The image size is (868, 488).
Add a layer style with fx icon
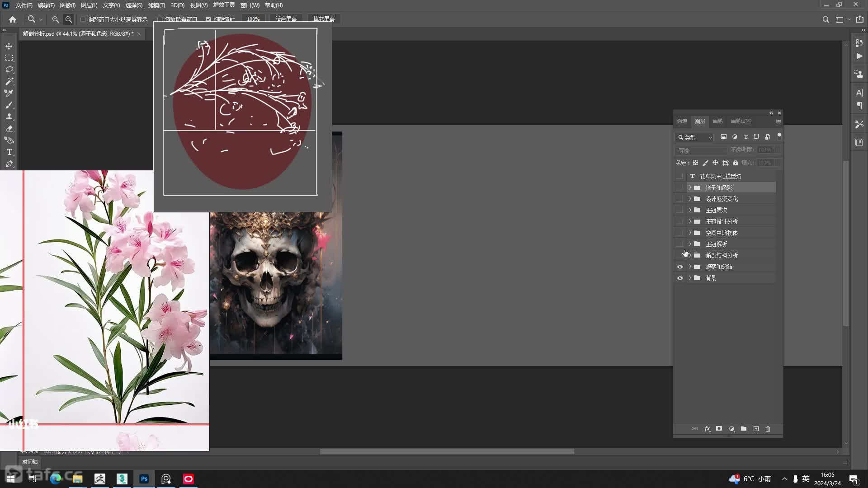point(707,429)
